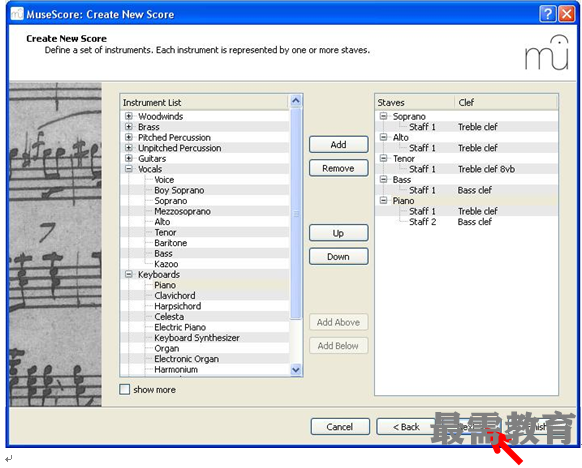This screenshot has width=582, height=468.
Task: Close the Create New Score dialog
Action: [x=567, y=14]
